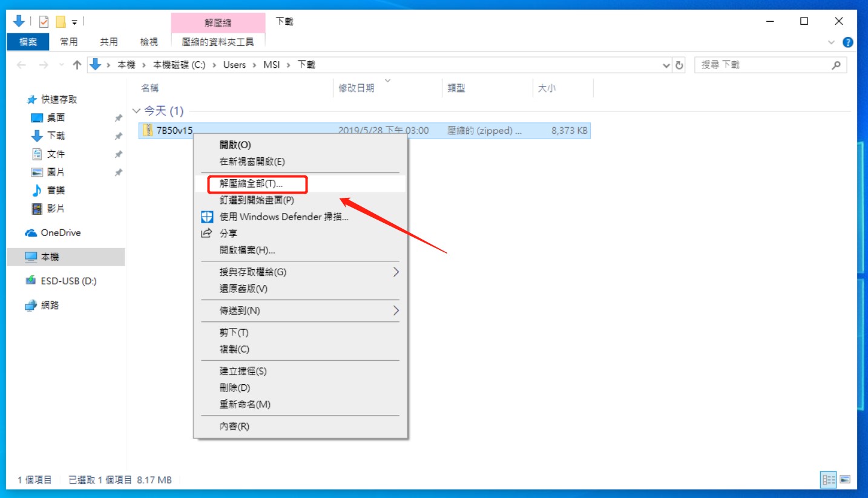
Task: Click 本機磁碟 (C:) in the address path
Action: (x=179, y=65)
